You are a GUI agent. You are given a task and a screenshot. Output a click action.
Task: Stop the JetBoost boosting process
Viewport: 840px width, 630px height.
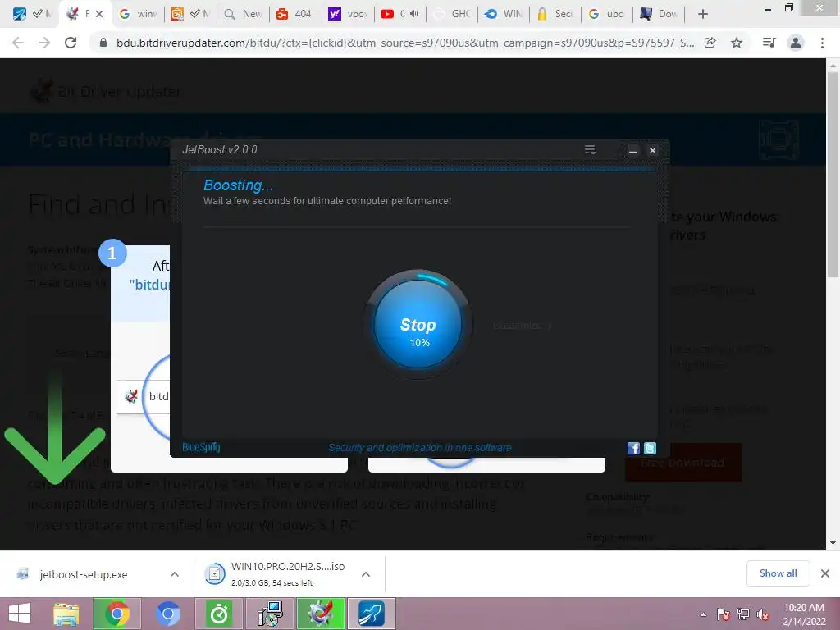click(418, 325)
